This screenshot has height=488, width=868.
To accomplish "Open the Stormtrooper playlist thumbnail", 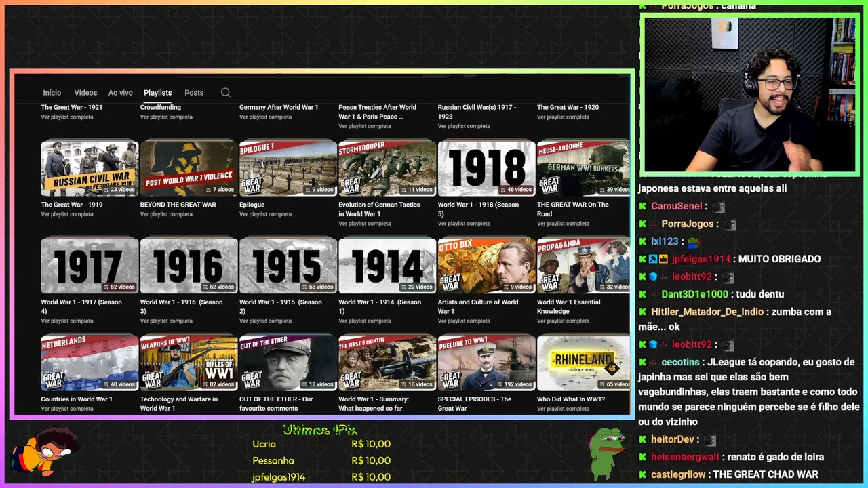I will click(387, 168).
